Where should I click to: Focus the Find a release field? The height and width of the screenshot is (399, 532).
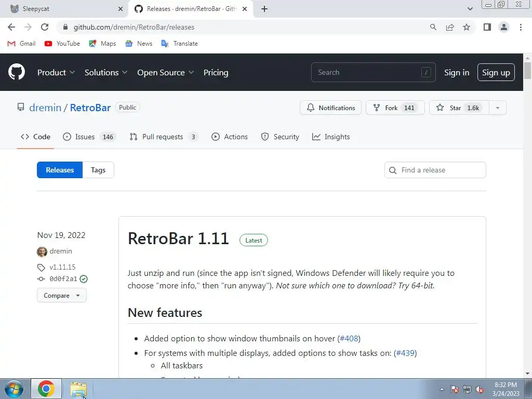click(435, 170)
